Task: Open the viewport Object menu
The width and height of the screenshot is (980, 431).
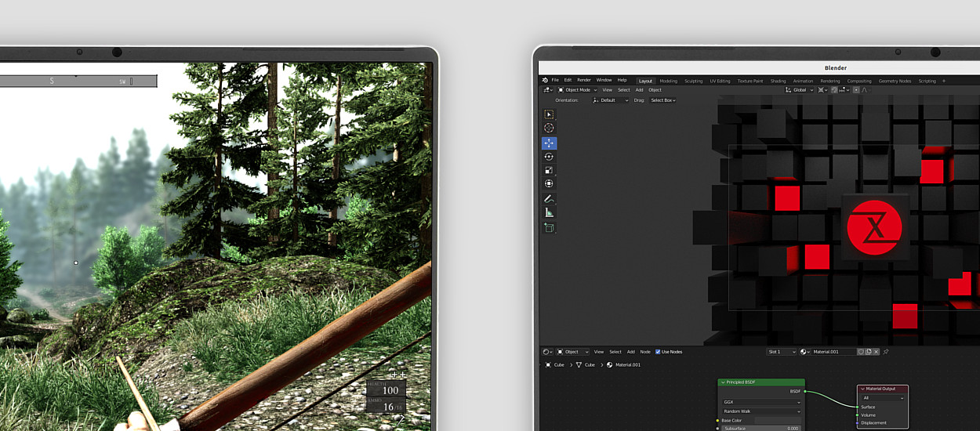Action: pyautogui.click(x=655, y=90)
